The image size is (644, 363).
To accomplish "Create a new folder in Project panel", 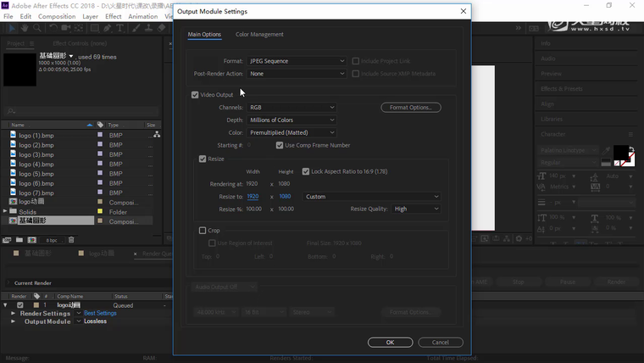I will coord(20,240).
